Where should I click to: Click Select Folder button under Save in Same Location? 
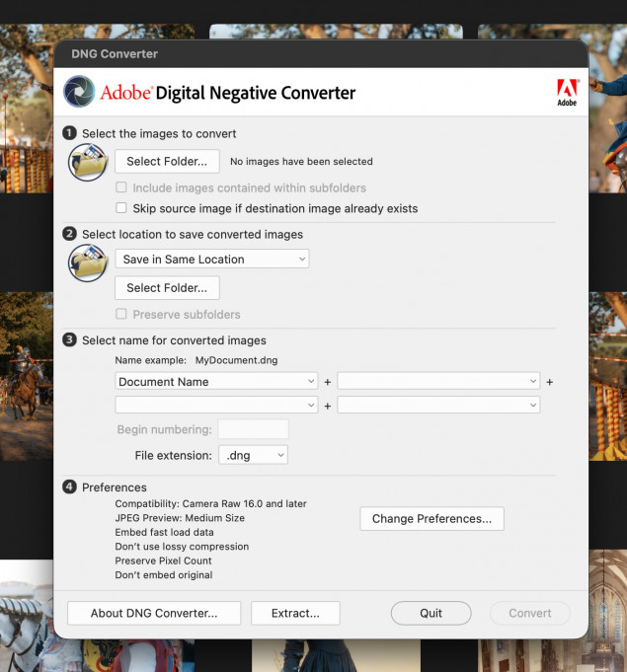click(167, 287)
